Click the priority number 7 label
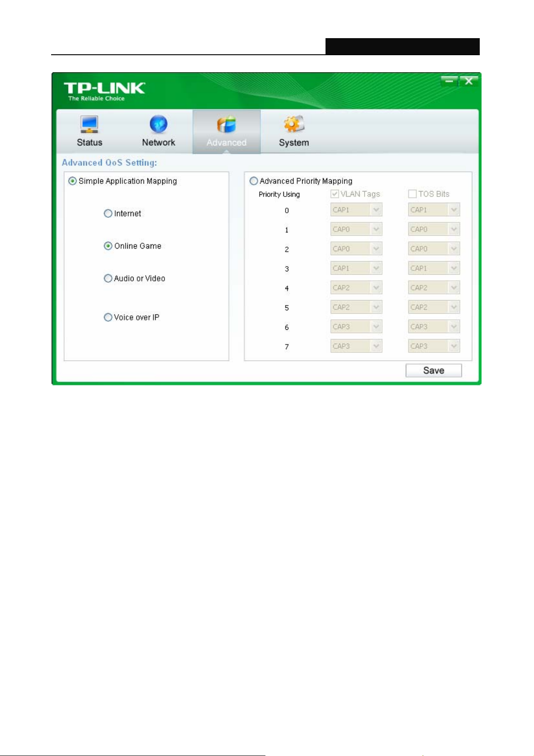 (287, 347)
